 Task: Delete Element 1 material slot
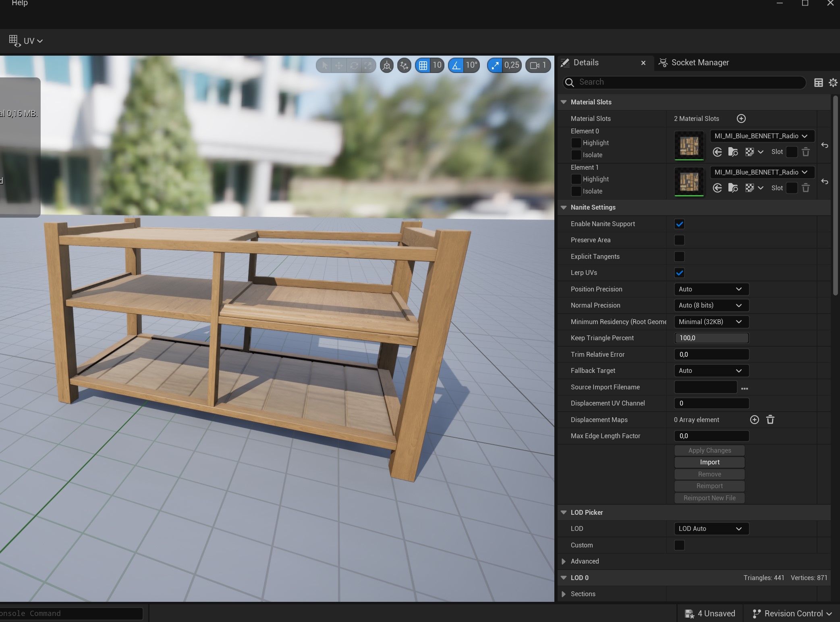pyautogui.click(x=805, y=188)
